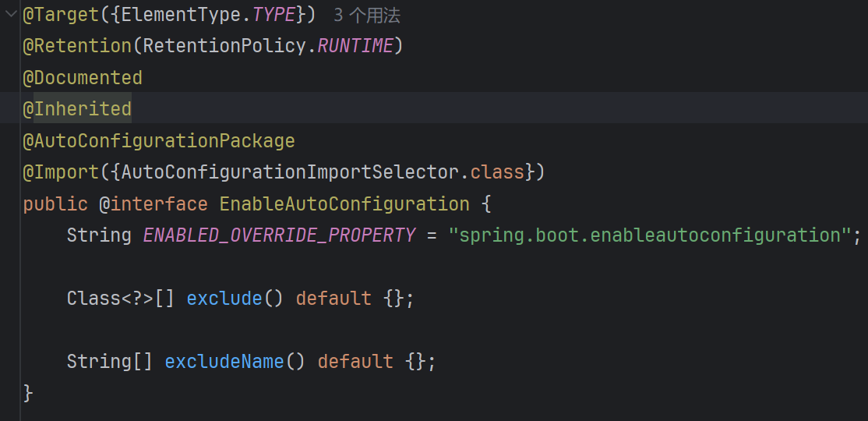Collapse the annotation block with the fold chevron
The height and width of the screenshot is (421, 868).
coord(10,14)
